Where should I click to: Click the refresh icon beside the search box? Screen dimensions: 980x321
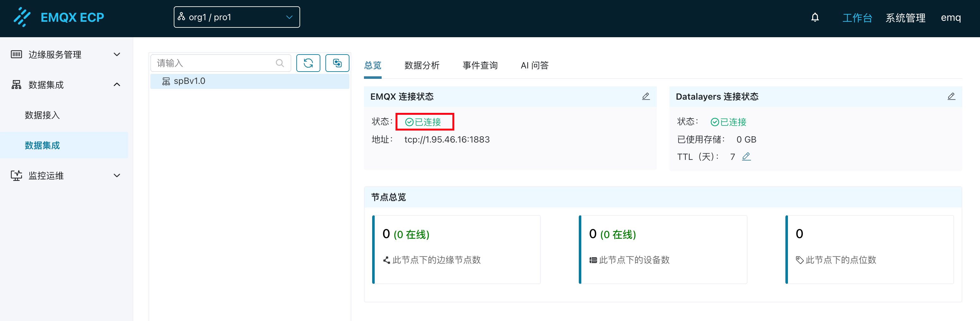[308, 63]
